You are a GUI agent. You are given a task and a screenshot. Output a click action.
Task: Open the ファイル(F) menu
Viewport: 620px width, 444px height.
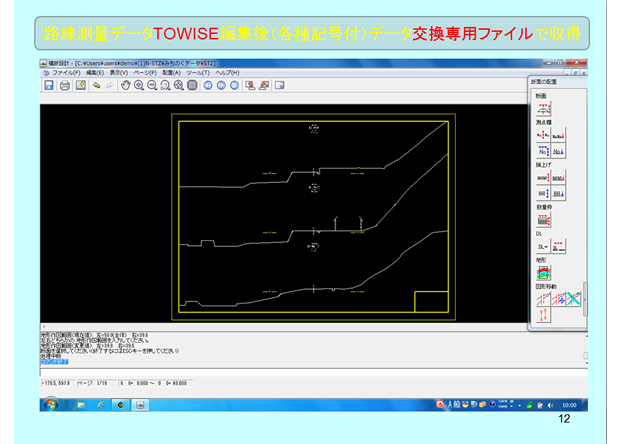coord(66,73)
